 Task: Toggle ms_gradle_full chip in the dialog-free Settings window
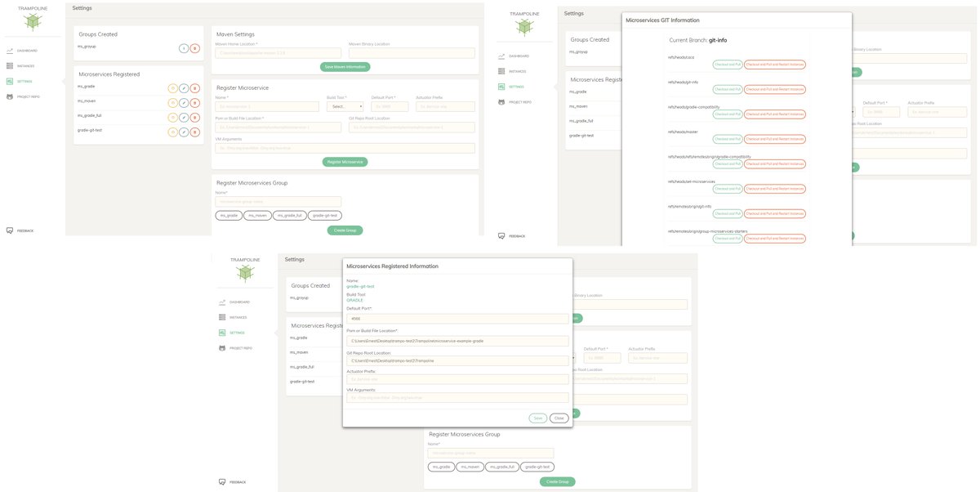[x=289, y=215]
